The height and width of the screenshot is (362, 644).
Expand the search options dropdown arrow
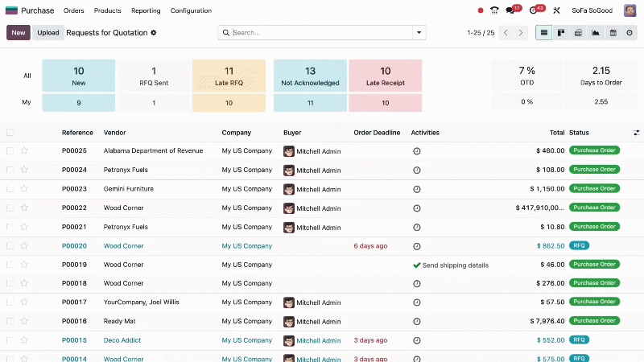point(419,33)
